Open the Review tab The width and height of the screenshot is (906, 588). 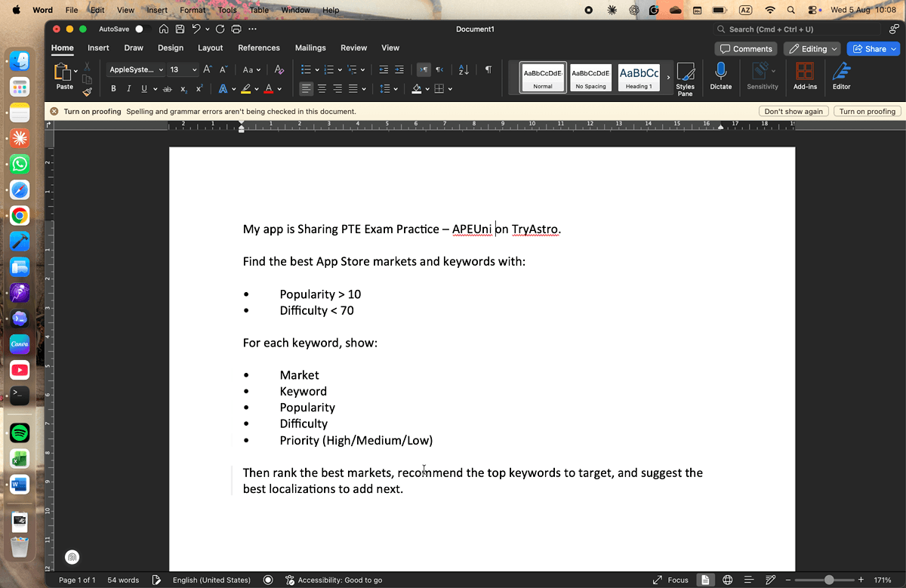(x=353, y=48)
